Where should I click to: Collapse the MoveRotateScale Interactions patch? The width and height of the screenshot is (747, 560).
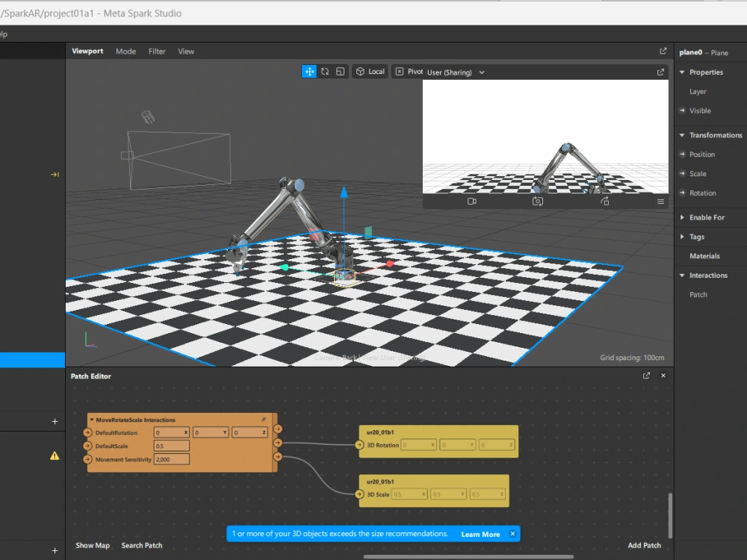click(x=92, y=420)
